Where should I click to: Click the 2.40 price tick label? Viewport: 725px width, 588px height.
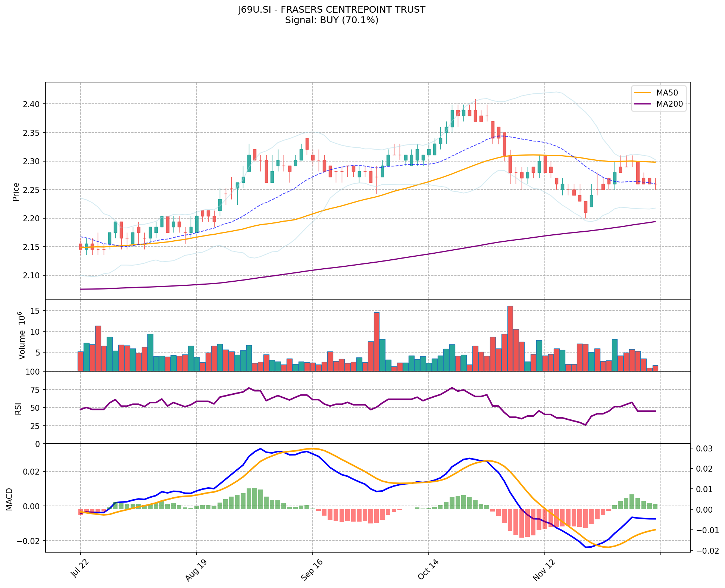pyautogui.click(x=31, y=104)
